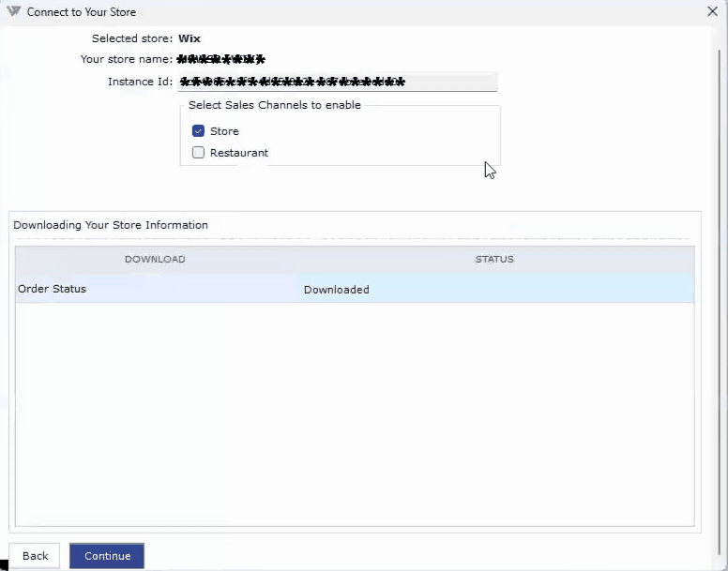
Task: Close the Connect to Your Store dialog
Action: click(x=712, y=12)
